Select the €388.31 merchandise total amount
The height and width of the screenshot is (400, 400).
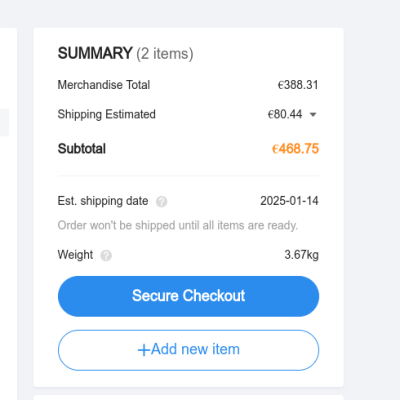pyautogui.click(x=298, y=85)
